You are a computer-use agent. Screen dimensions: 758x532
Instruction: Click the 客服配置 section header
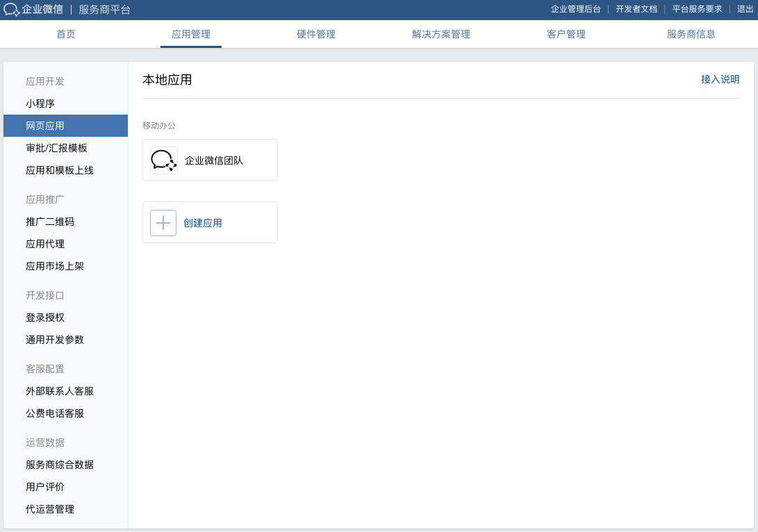pyautogui.click(x=45, y=369)
